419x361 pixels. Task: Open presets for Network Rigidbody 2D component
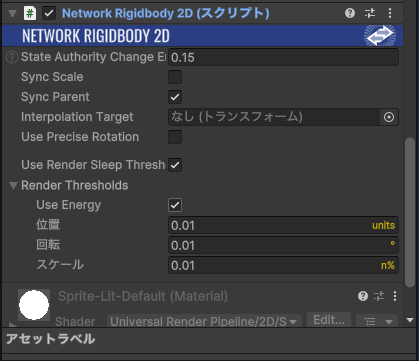370,13
